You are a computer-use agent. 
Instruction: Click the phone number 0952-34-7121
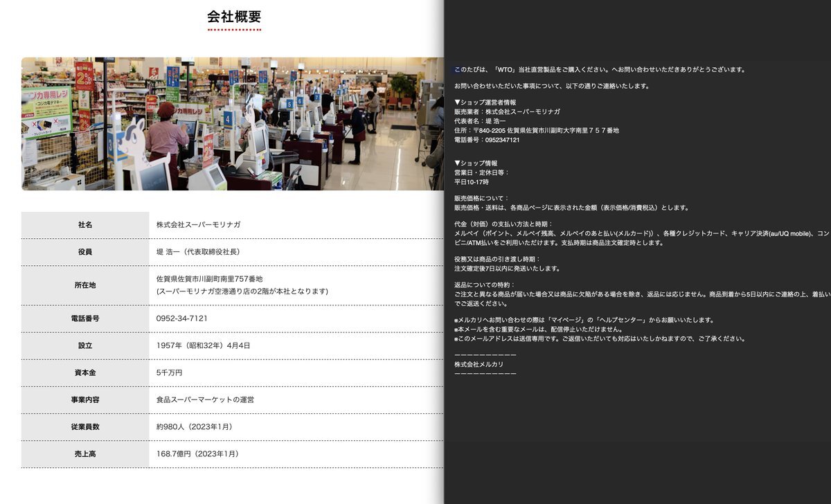pos(182,318)
